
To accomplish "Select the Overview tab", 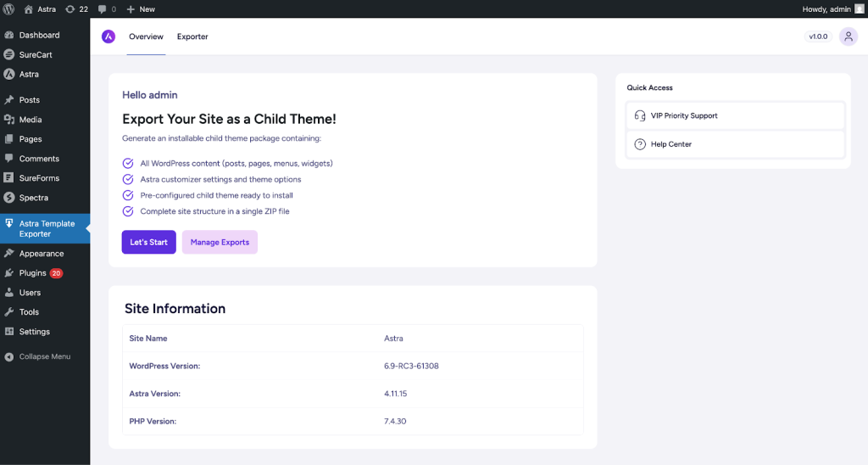I will 146,36.
